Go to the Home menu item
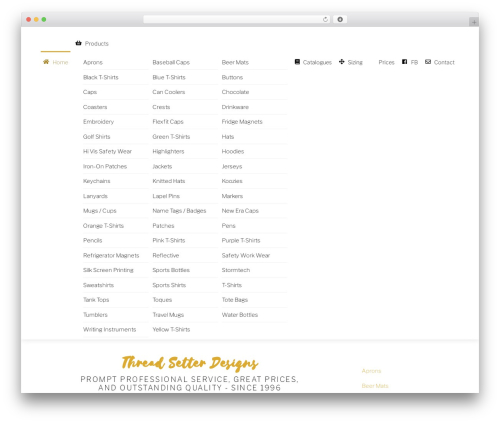This screenshot has width=500, height=423. tap(60, 62)
